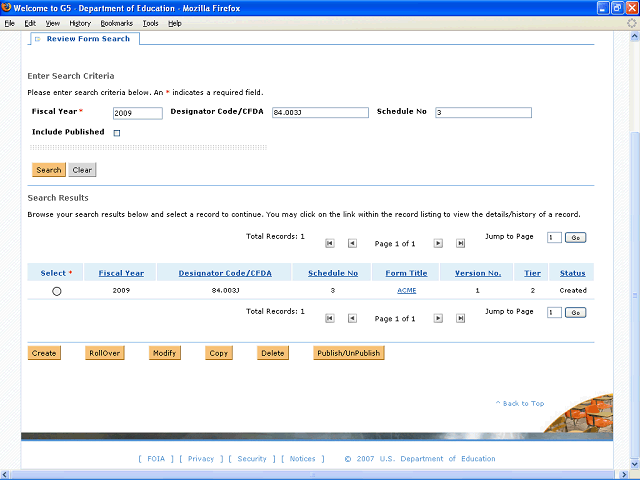Viewport: 640px width, 480px height.
Task: Open the Privacy footer link
Action: (201, 458)
